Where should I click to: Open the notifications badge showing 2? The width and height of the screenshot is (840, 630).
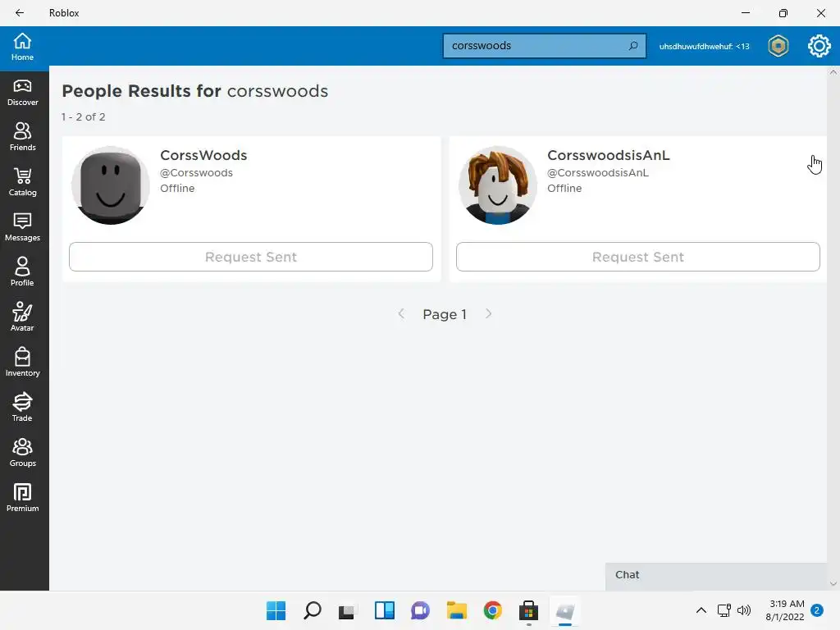817,610
